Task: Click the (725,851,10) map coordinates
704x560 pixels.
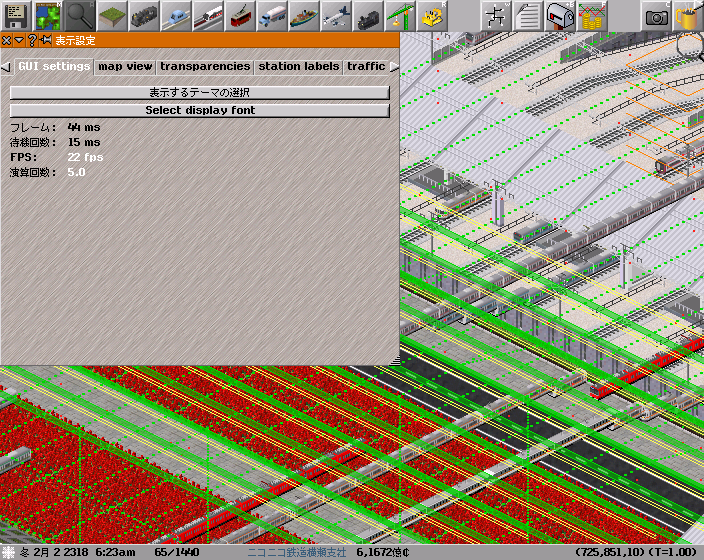Action: pos(608,552)
